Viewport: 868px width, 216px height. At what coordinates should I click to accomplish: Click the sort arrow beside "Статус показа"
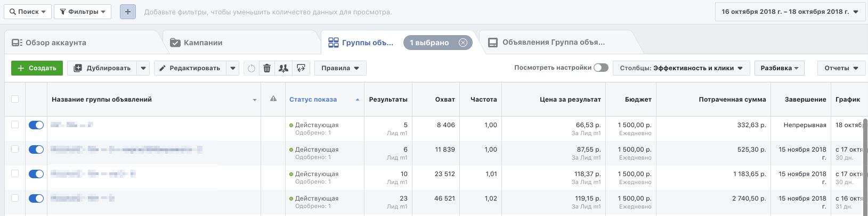[x=357, y=99]
